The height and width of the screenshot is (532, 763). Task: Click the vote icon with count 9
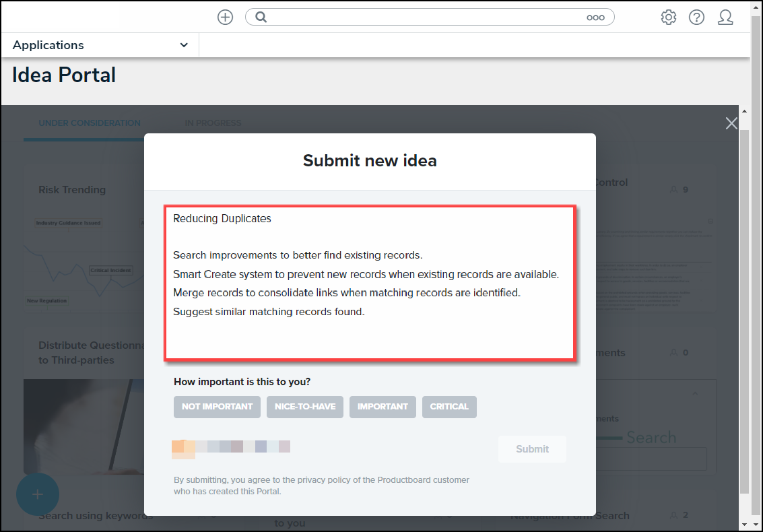click(674, 189)
